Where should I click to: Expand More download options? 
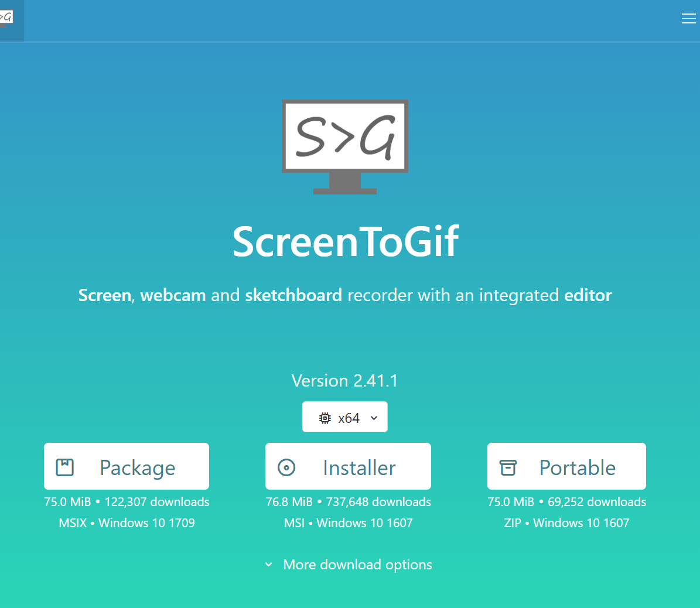[x=348, y=565]
